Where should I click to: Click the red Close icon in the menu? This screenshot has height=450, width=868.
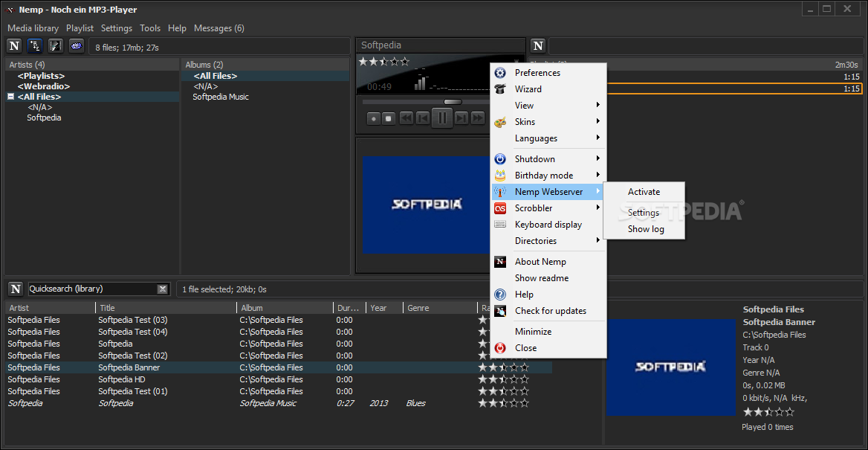500,348
